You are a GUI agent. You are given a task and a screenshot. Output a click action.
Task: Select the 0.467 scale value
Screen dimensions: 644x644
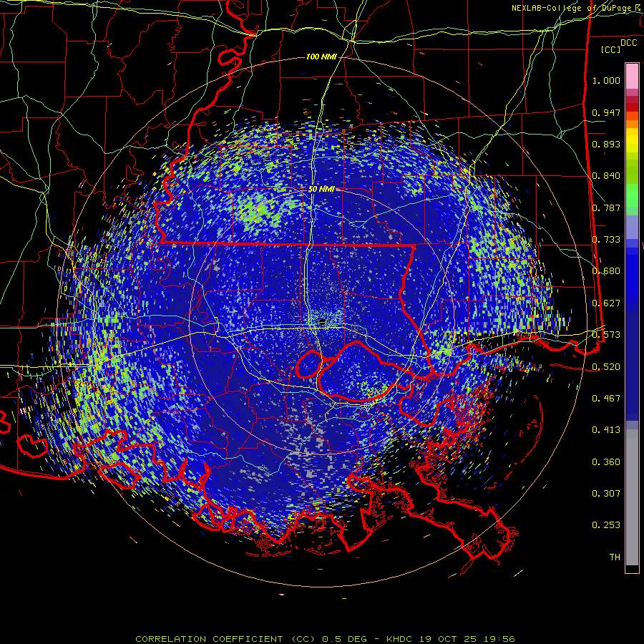tap(606, 399)
